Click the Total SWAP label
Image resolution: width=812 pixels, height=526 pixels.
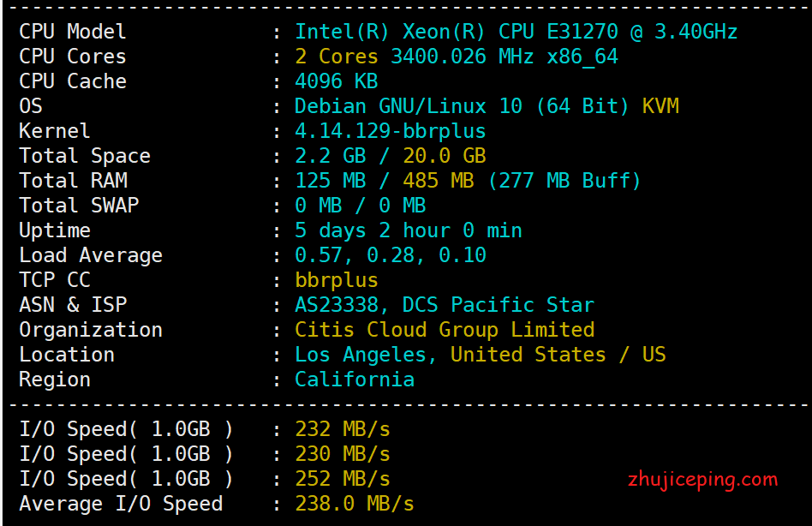79,206
